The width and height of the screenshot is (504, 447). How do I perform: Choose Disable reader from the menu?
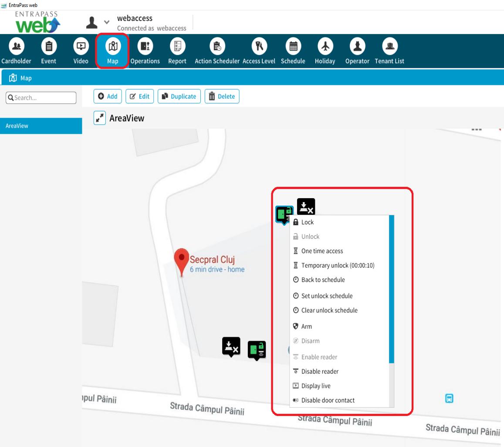click(320, 371)
